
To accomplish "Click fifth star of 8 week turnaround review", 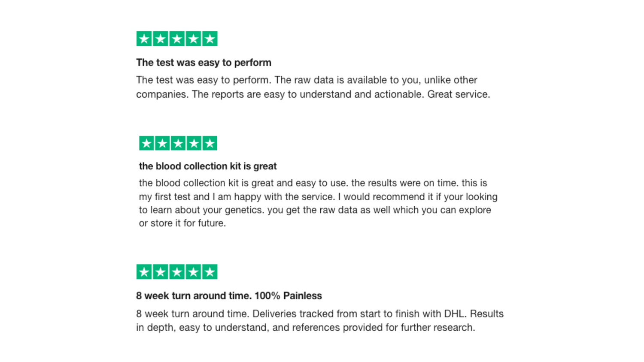I will point(210,272).
